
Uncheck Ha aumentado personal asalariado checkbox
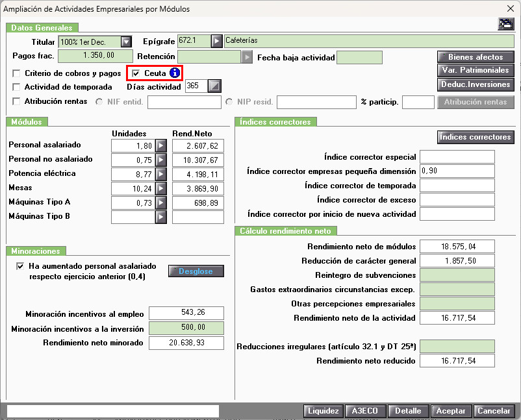tap(20, 266)
